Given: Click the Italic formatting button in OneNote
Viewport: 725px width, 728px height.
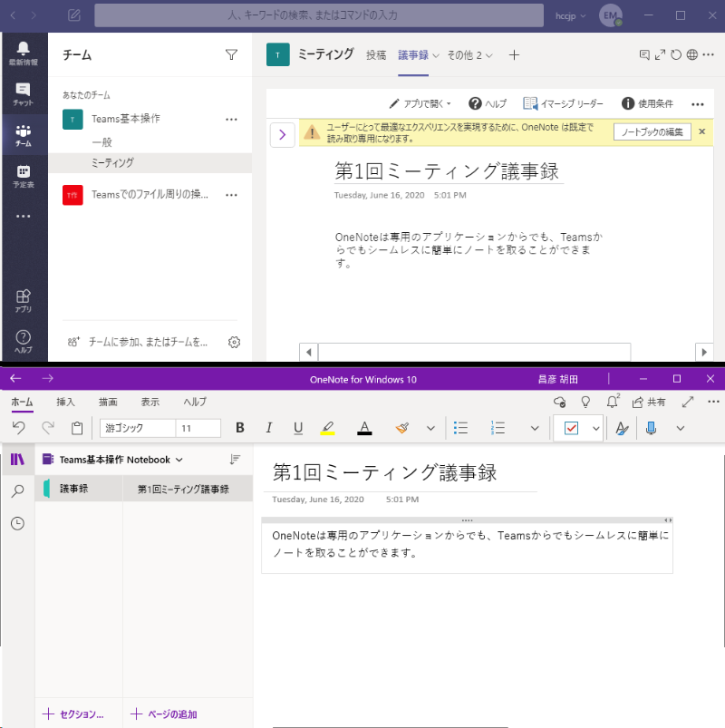Looking at the screenshot, I should (x=268, y=428).
